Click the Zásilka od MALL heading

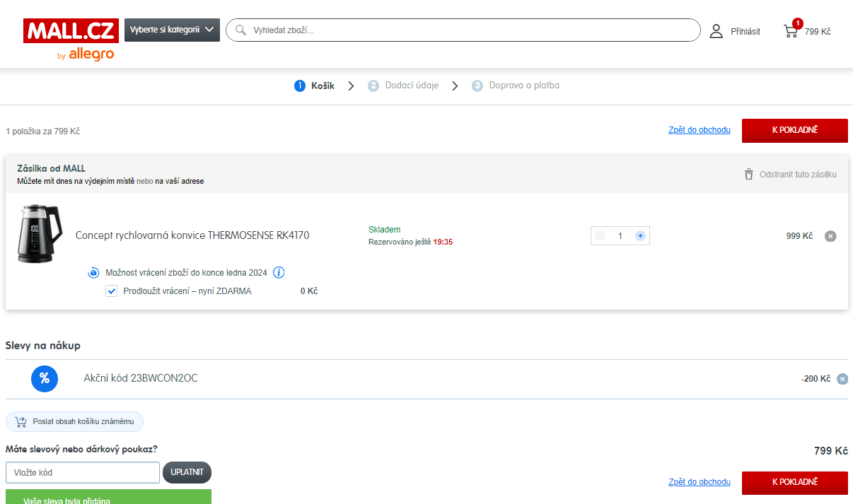click(x=51, y=168)
